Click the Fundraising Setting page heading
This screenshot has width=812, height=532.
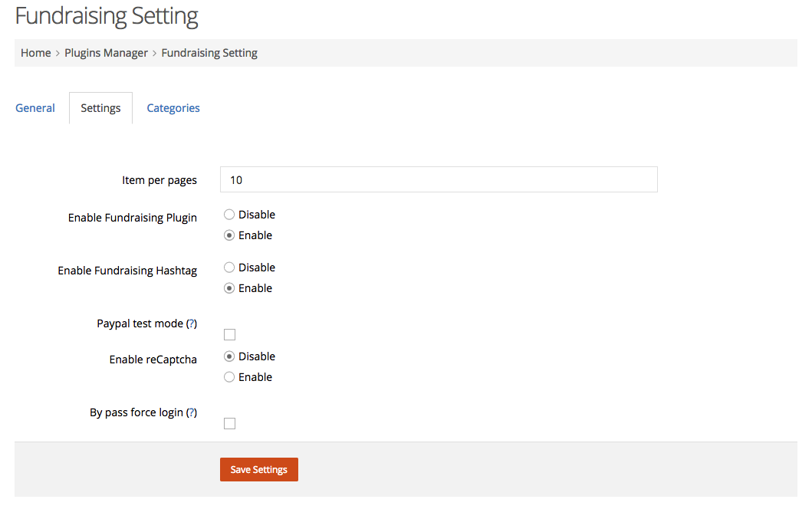(x=107, y=16)
